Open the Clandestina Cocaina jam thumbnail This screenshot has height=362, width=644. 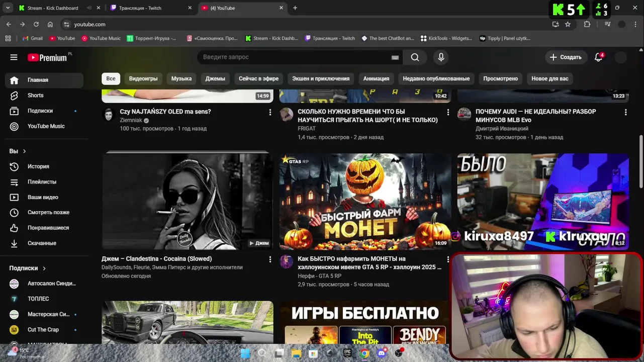point(188,202)
